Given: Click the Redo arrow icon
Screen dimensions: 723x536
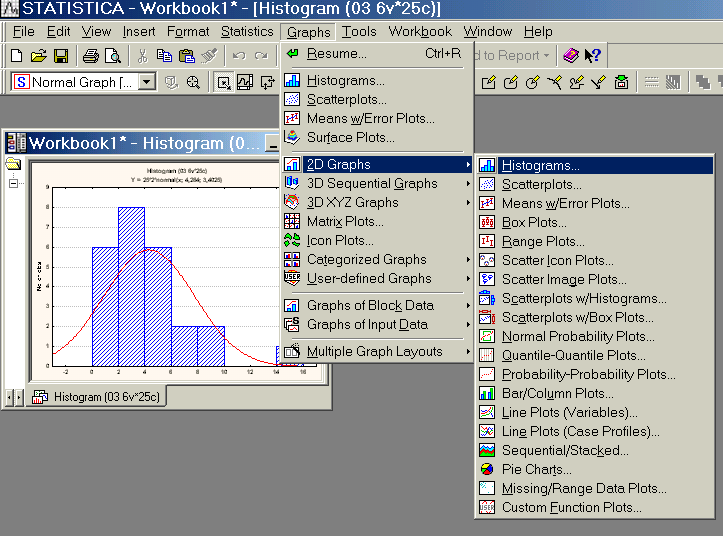Looking at the screenshot, I should click(x=261, y=56).
